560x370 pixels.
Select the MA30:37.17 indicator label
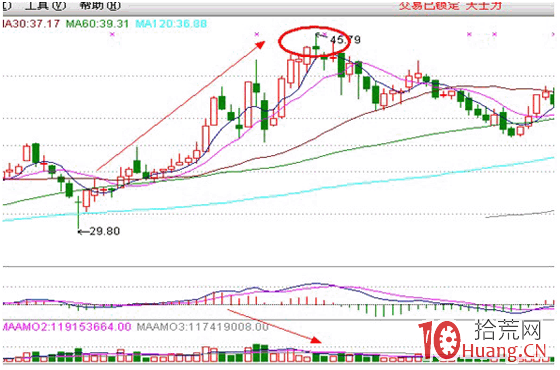click(x=31, y=24)
